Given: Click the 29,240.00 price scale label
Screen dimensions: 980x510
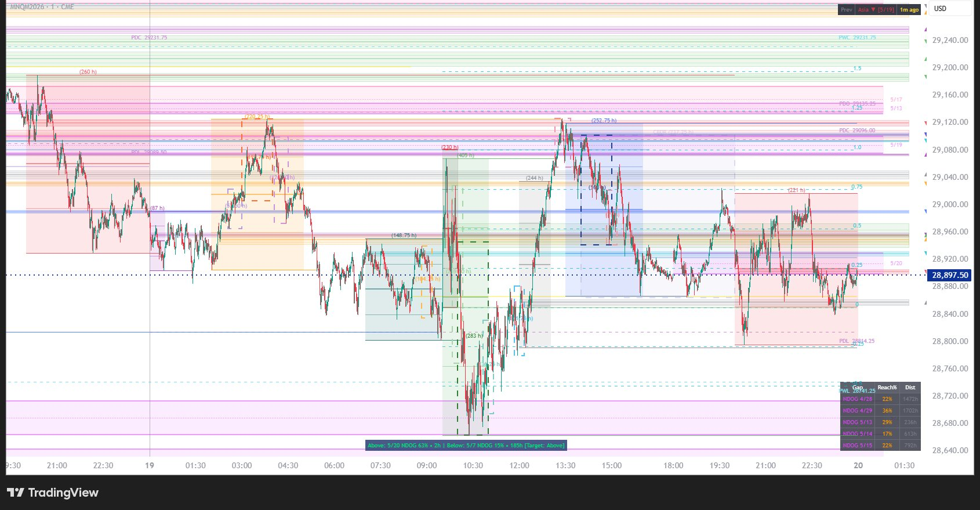Looking at the screenshot, I should (950, 41).
